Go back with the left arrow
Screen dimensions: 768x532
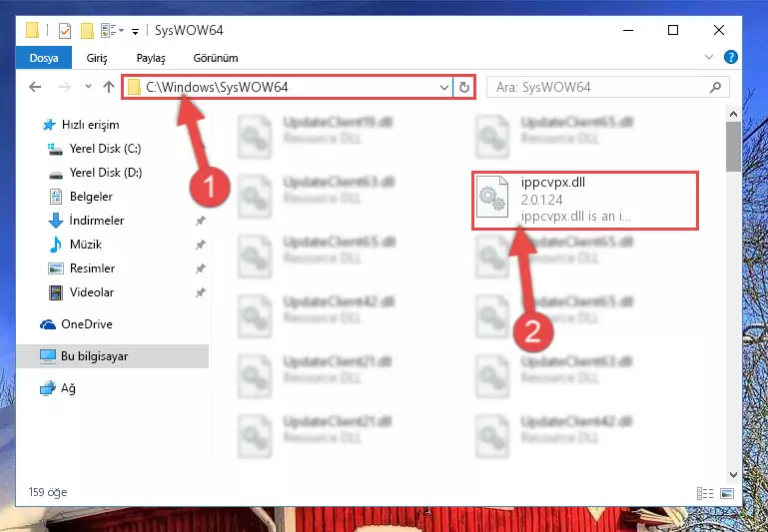[x=35, y=87]
